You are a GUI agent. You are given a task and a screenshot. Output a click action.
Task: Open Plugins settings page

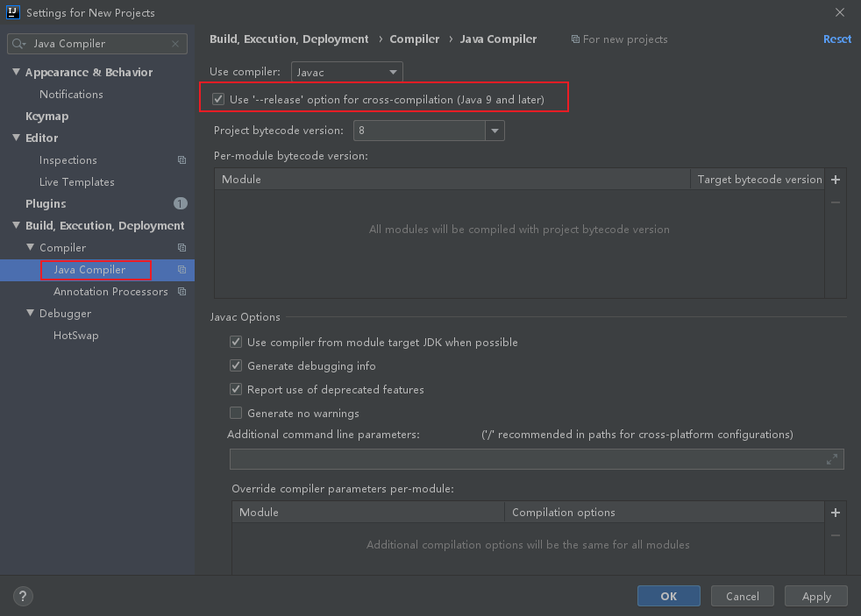pyautogui.click(x=46, y=204)
